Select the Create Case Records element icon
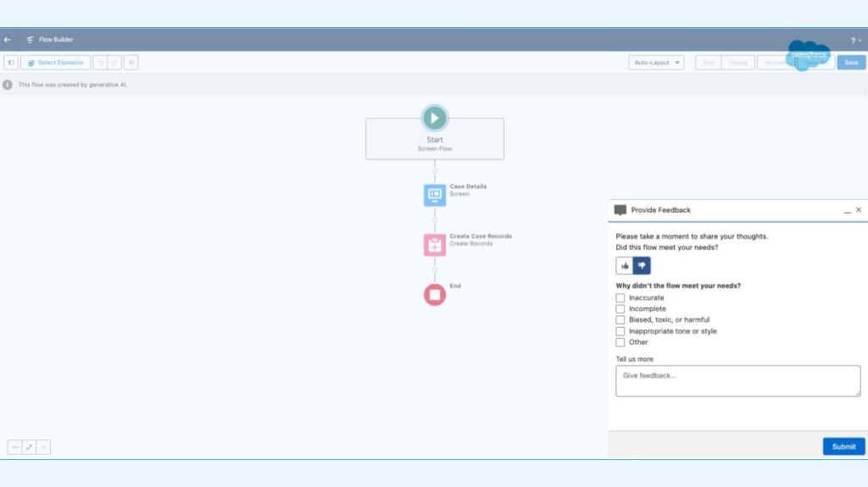Image resolution: width=868 pixels, height=487 pixels. [435, 245]
